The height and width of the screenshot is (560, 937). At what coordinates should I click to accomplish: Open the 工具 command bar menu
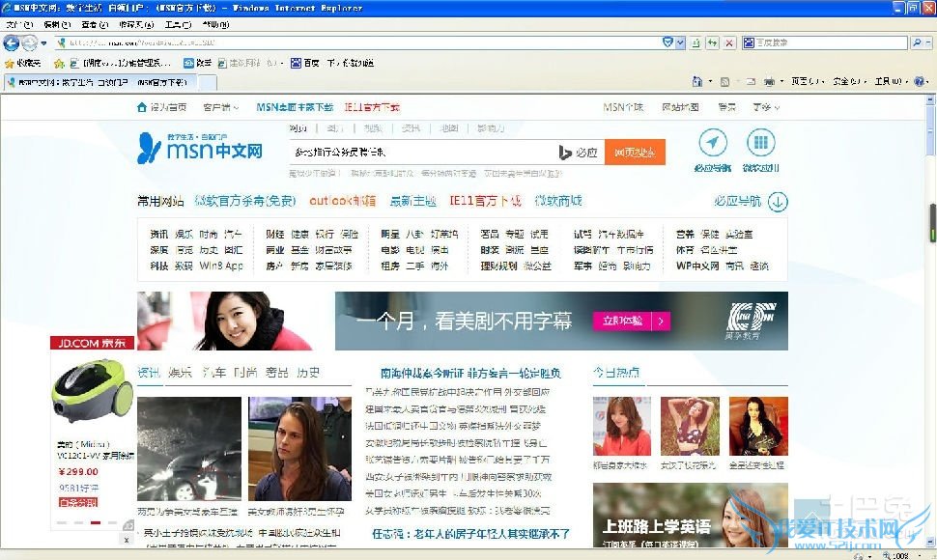click(x=892, y=81)
